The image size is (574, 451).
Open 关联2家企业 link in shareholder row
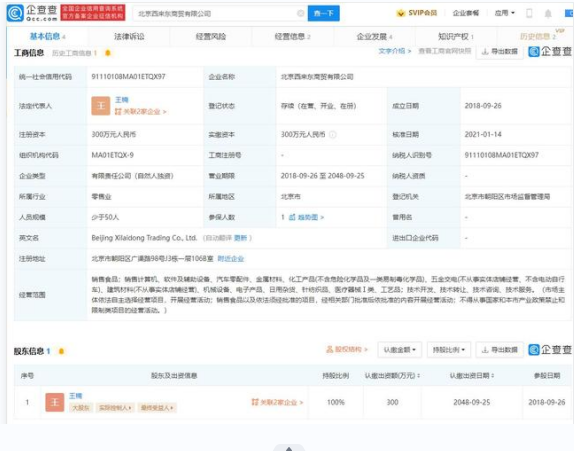(x=277, y=402)
